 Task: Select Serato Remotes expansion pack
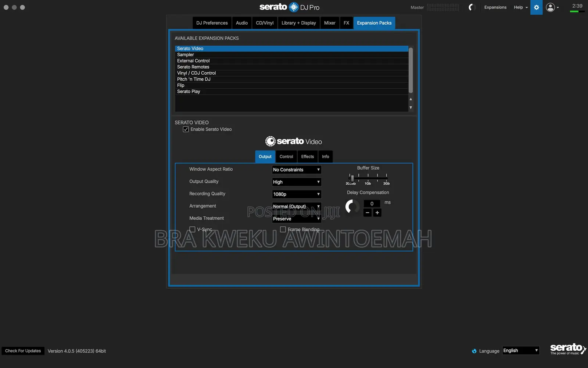(291, 67)
